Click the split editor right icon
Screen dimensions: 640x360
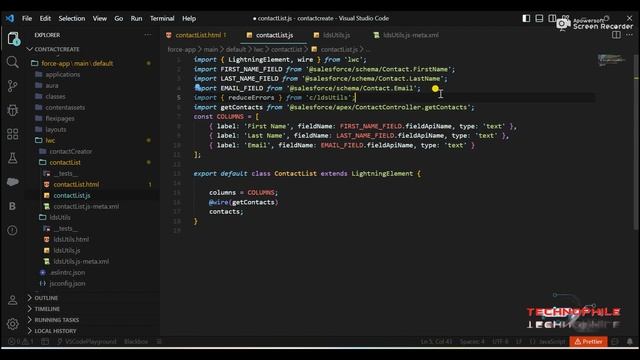(x=616, y=35)
